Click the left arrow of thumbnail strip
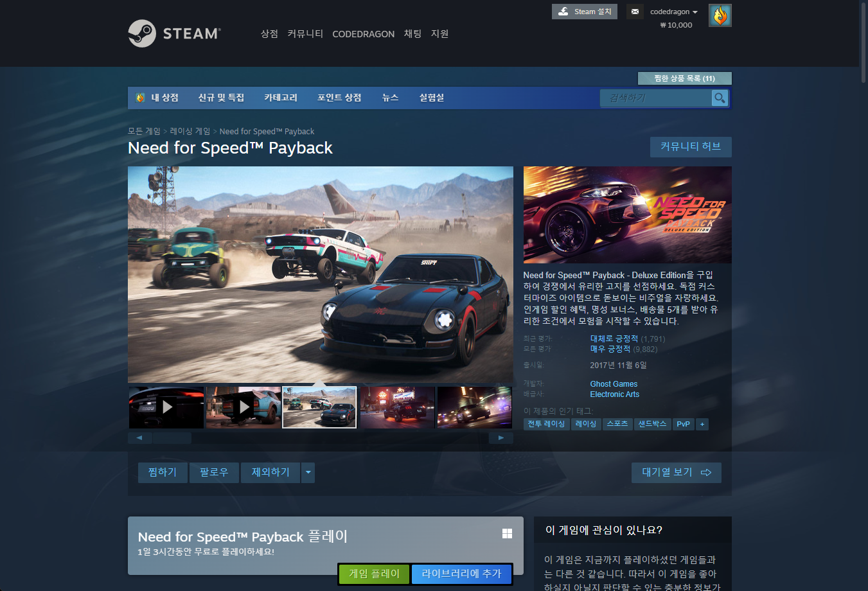The image size is (868, 591). point(140,438)
